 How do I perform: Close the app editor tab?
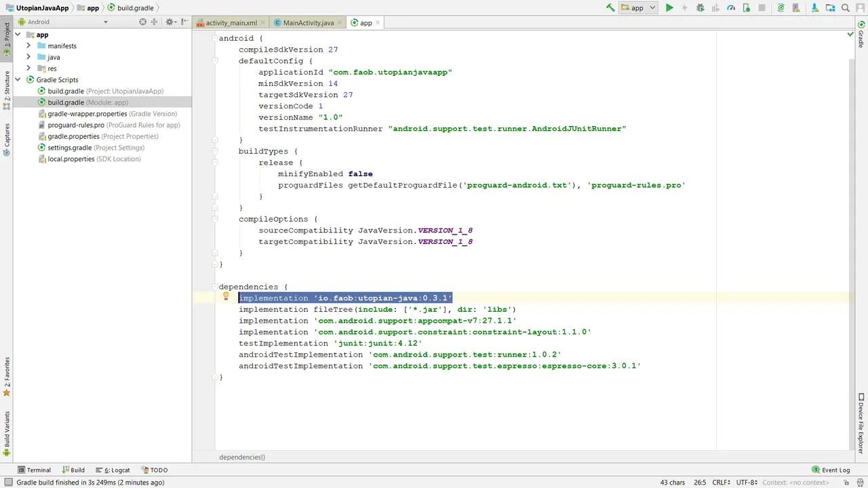click(x=378, y=22)
